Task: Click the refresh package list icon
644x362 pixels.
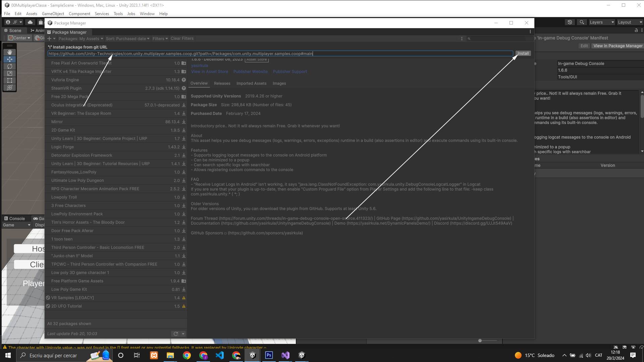Action: coord(175,334)
